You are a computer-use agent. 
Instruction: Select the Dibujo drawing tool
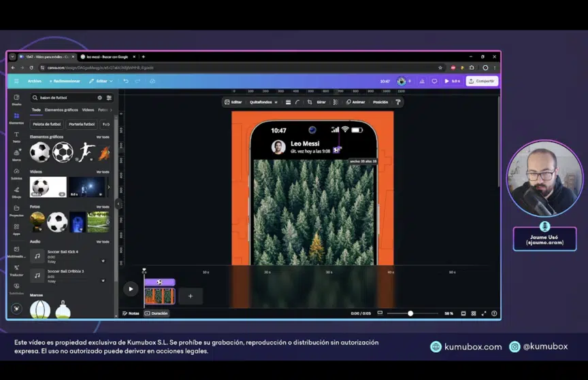click(16, 192)
